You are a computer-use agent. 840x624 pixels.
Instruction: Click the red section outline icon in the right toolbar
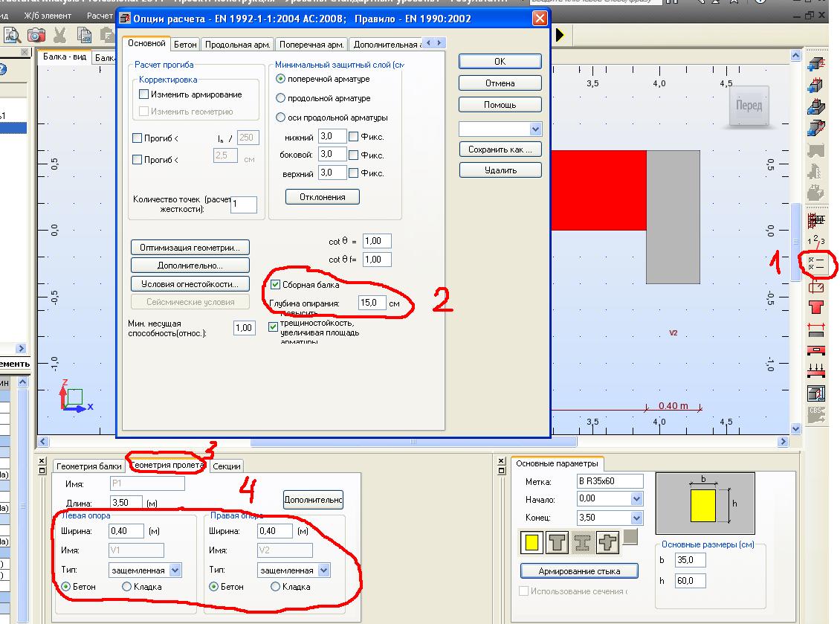click(816, 287)
